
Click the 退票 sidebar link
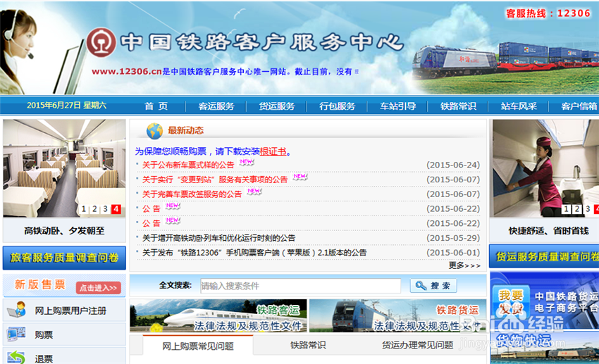[x=44, y=358]
